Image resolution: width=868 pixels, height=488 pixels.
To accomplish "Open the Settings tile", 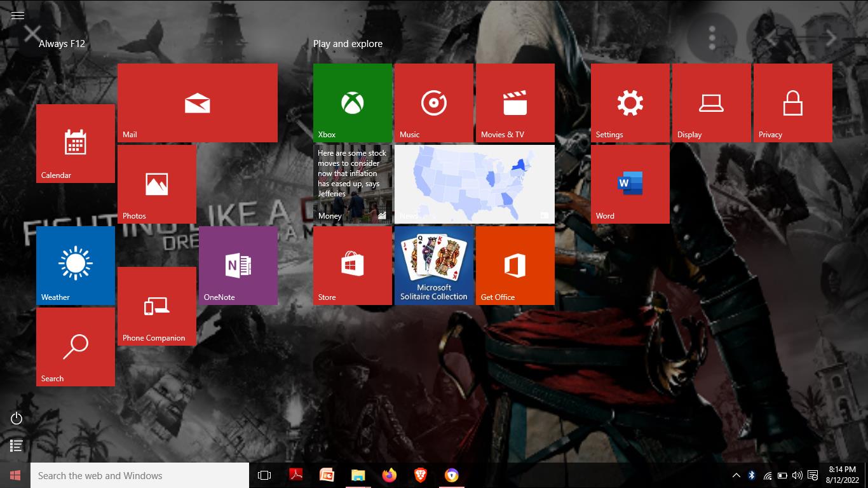I will pyautogui.click(x=630, y=103).
